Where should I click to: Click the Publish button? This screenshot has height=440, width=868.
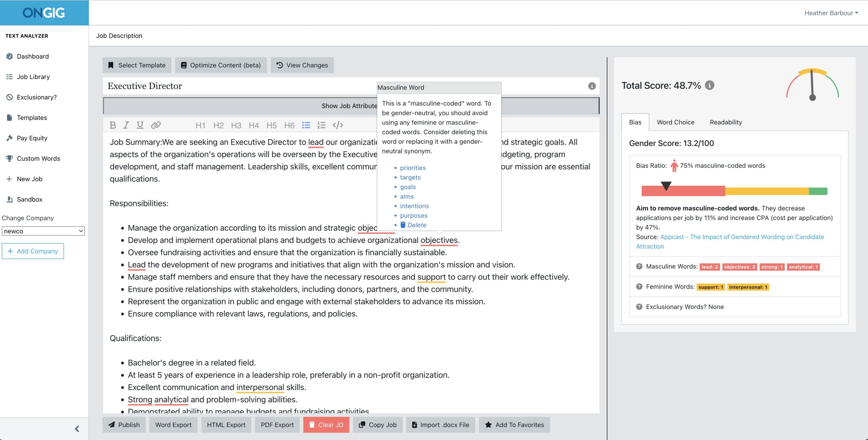[x=124, y=425]
